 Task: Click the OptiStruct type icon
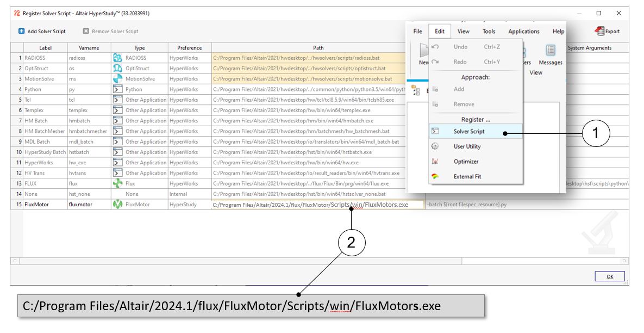click(x=117, y=69)
